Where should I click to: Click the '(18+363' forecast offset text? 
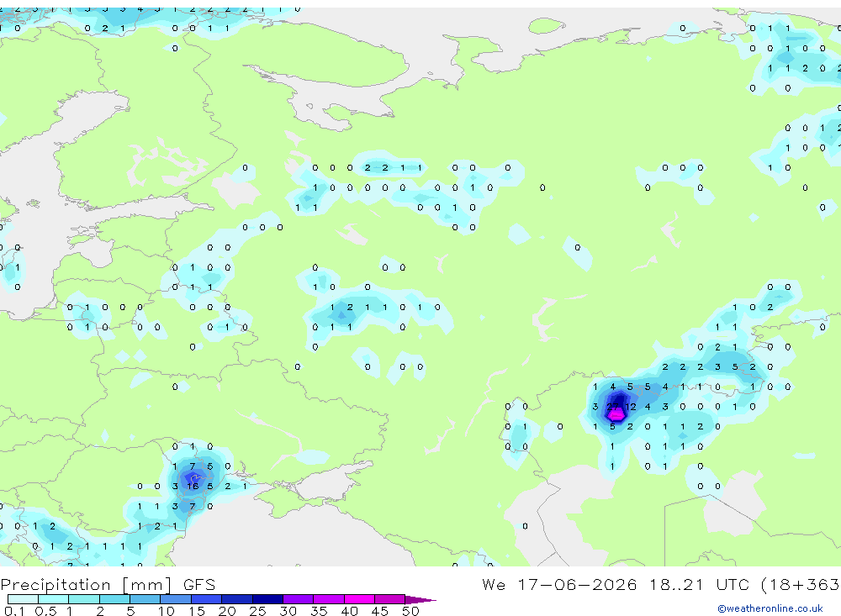pos(801,584)
